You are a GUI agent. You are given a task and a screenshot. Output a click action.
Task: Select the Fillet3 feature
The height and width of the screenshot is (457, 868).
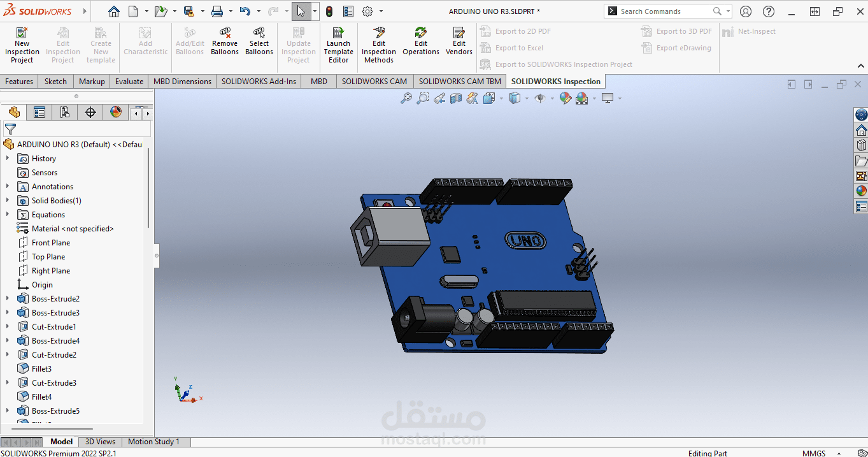(41, 369)
